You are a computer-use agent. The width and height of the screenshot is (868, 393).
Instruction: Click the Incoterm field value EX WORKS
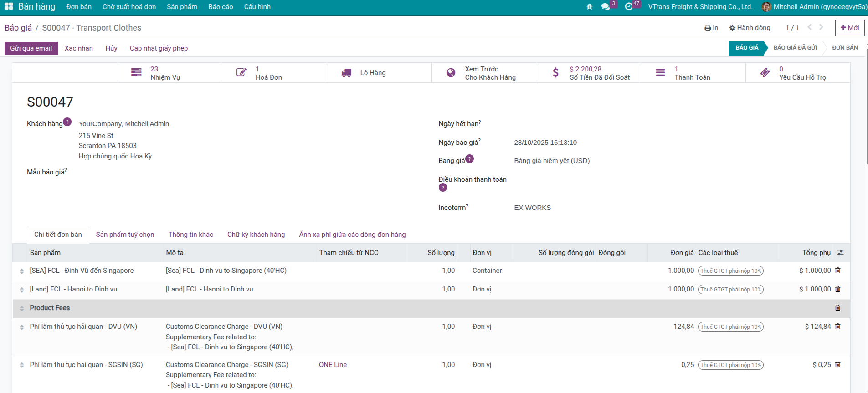[532, 208]
